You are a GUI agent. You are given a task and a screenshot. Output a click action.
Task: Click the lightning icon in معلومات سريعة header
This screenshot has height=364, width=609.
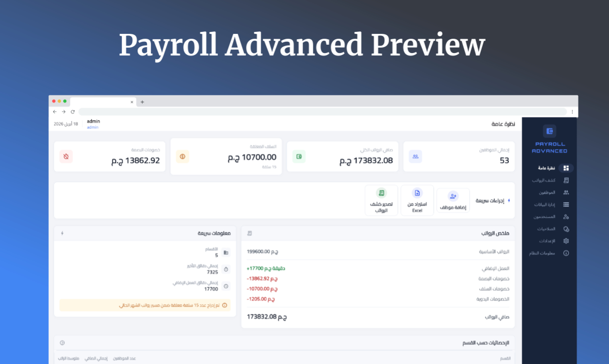coord(62,233)
